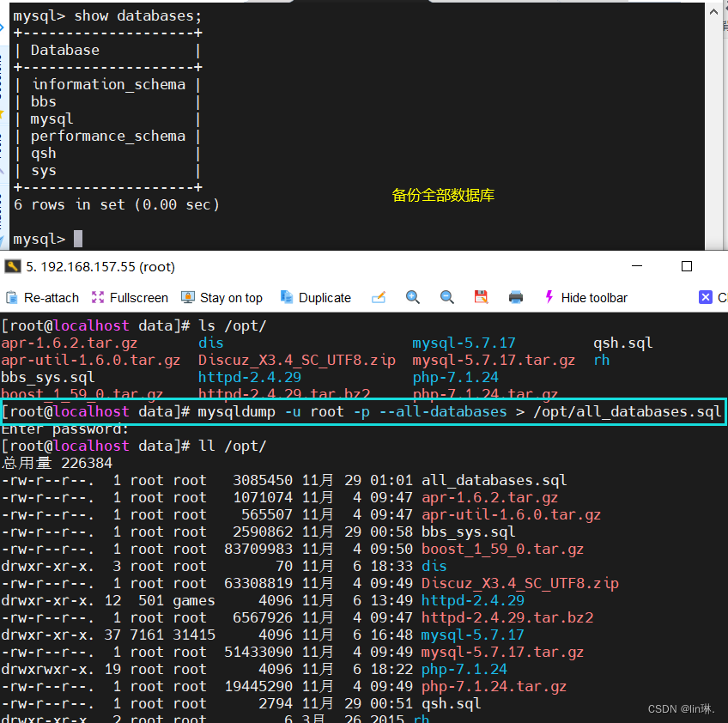Click 'all_databases.sql' in the ll listing
This screenshot has height=723, width=728.
pyautogui.click(x=494, y=480)
